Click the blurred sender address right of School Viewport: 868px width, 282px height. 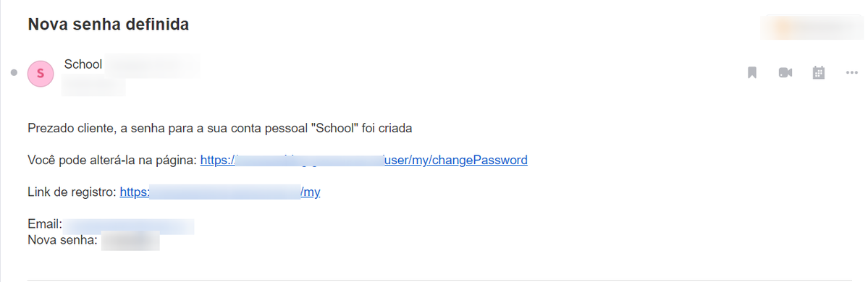click(152, 64)
